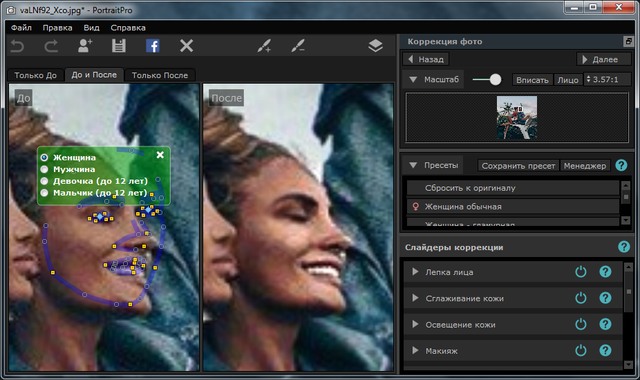The image size is (640, 380).
Task: Click the Вписать zoom button
Action: pyautogui.click(x=532, y=80)
